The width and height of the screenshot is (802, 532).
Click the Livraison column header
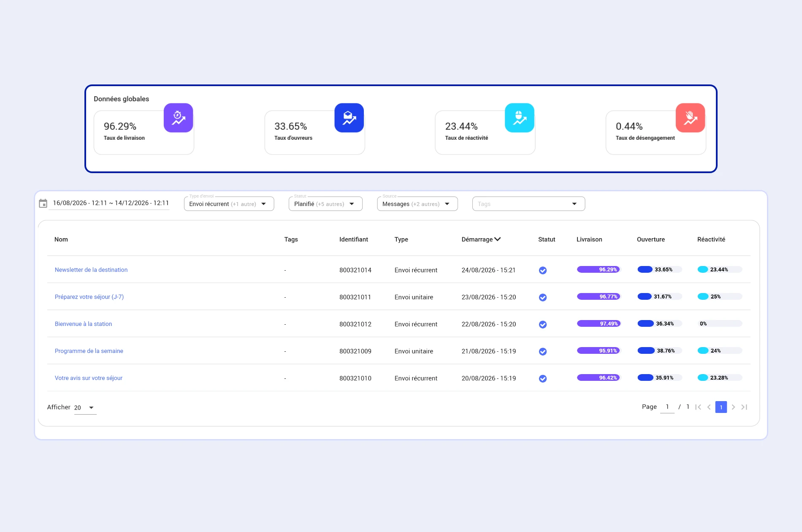point(589,239)
